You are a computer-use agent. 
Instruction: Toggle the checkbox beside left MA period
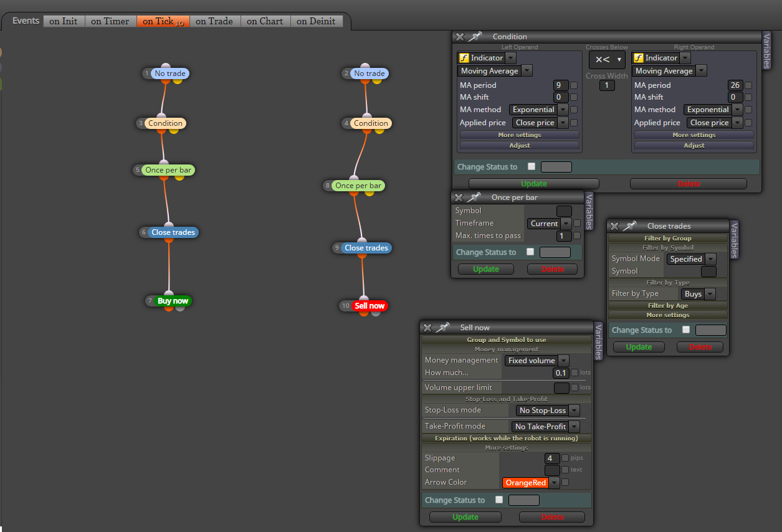point(574,85)
